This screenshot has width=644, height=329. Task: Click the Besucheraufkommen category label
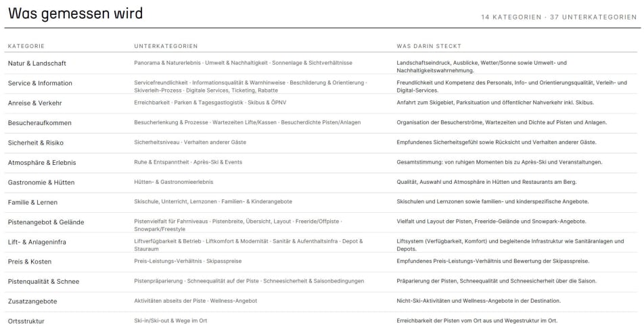click(39, 123)
